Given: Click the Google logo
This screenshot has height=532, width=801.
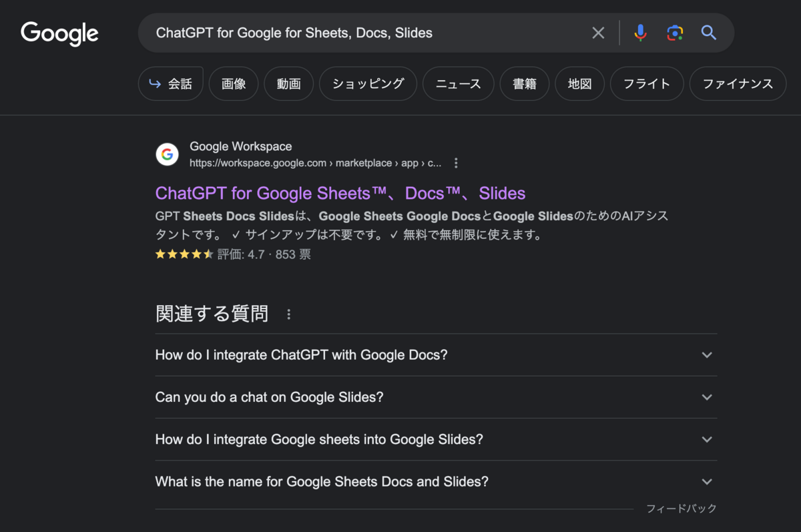Looking at the screenshot, I should [59, 33].
